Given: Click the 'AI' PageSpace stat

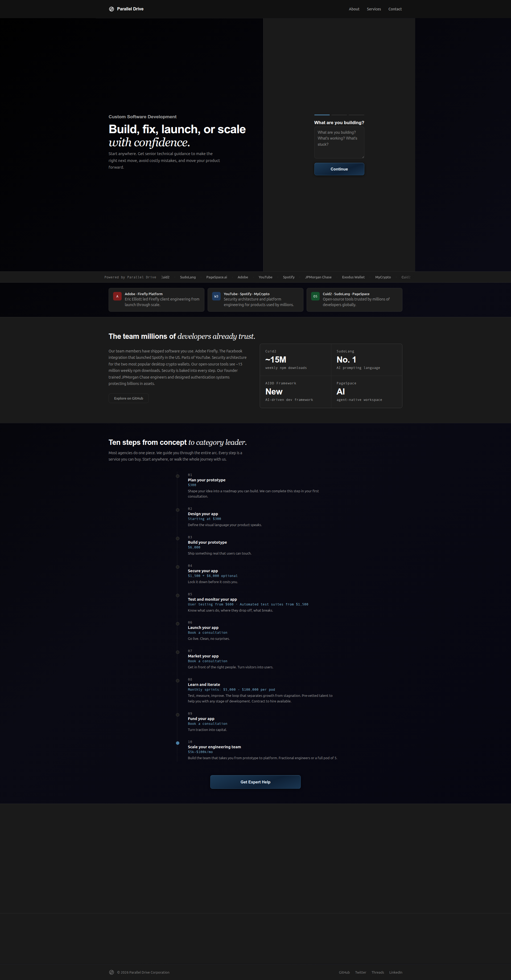Looking at the screenshot, I should coord(366,392).
